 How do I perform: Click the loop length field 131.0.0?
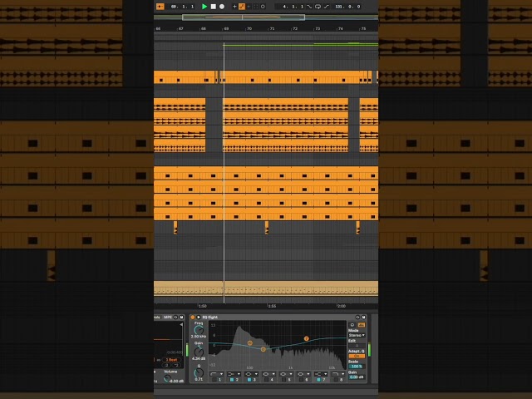pos(347,7)
